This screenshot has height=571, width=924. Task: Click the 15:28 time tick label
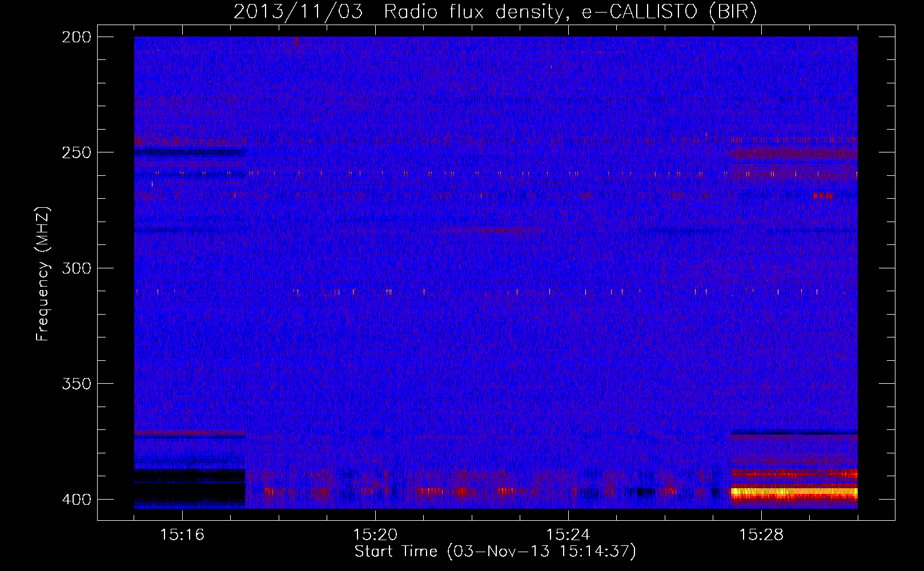[761, 534]
